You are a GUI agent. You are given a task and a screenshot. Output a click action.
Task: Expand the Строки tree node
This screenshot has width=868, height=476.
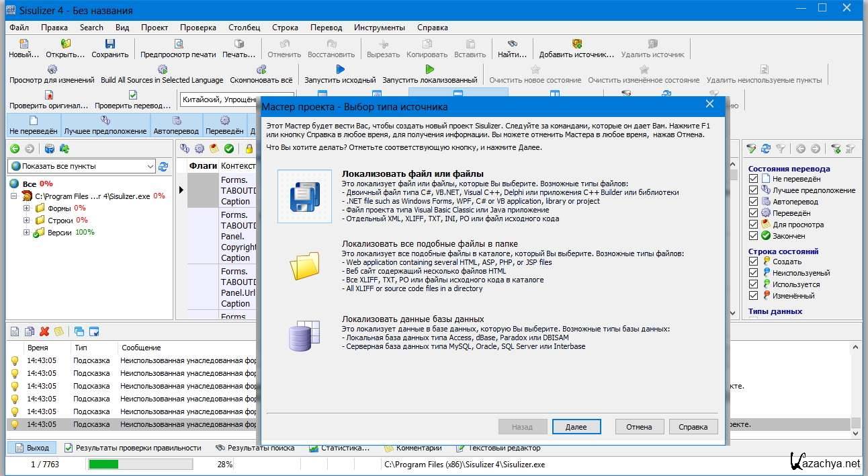(x=27, y=221)
